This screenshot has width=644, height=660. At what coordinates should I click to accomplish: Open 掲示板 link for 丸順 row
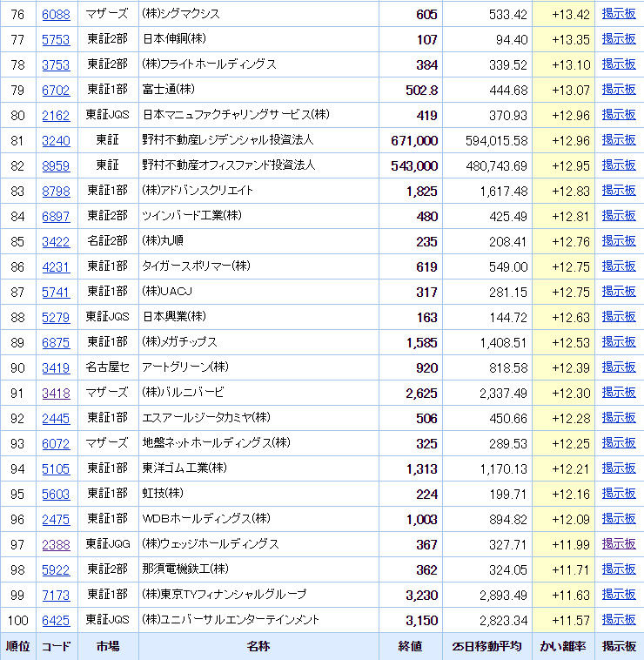click(x=619, y=241)
